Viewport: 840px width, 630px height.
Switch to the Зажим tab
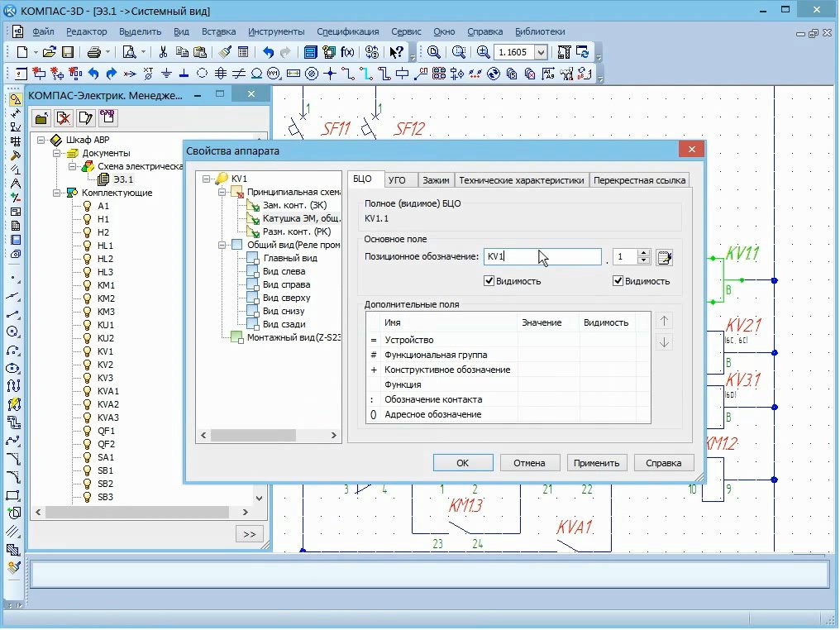(436, 180)
